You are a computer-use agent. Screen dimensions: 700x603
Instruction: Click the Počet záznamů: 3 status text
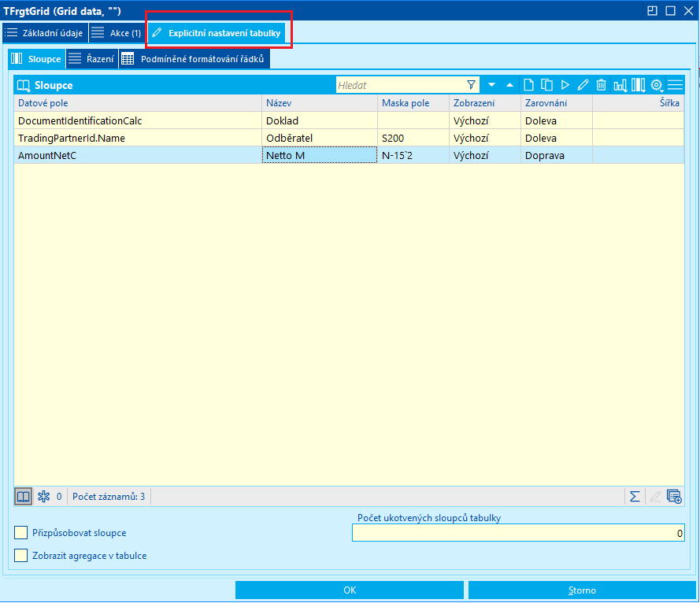click(x=109, y=496)
